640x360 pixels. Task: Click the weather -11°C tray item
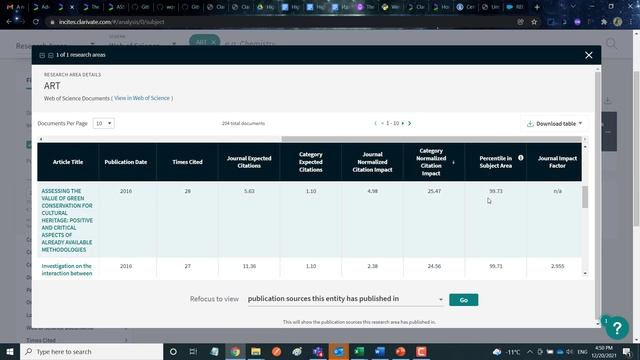point(507,352)
